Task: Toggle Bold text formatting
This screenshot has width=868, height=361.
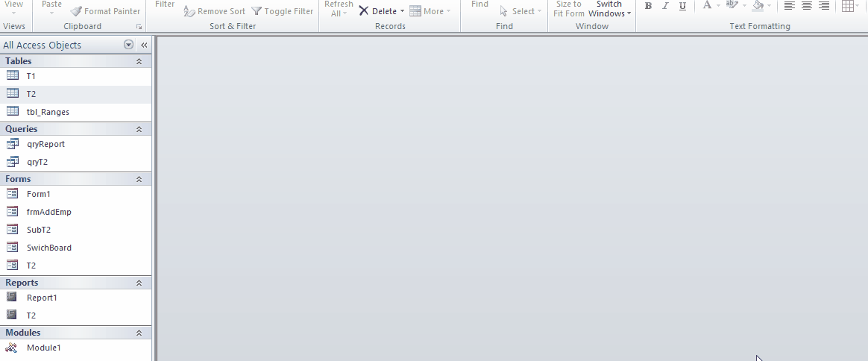Action: coord(648,6)
